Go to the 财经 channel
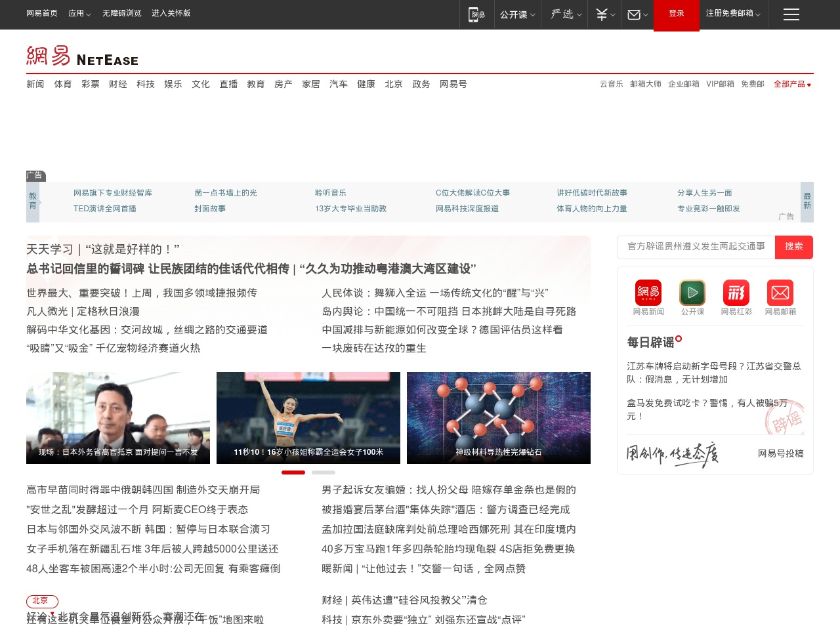The width and height of the screenshot is (840, 630). tap(118, 84)
